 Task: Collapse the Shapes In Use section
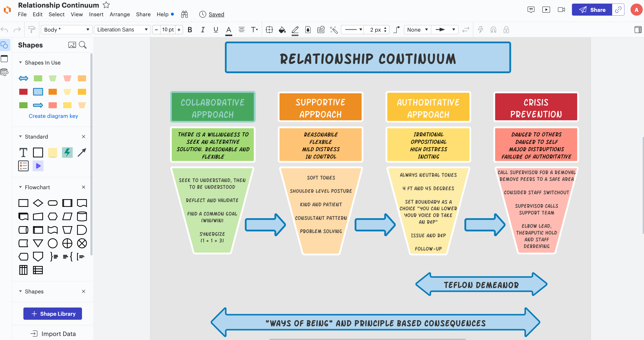pyautogui.click(x=20, y=63)
